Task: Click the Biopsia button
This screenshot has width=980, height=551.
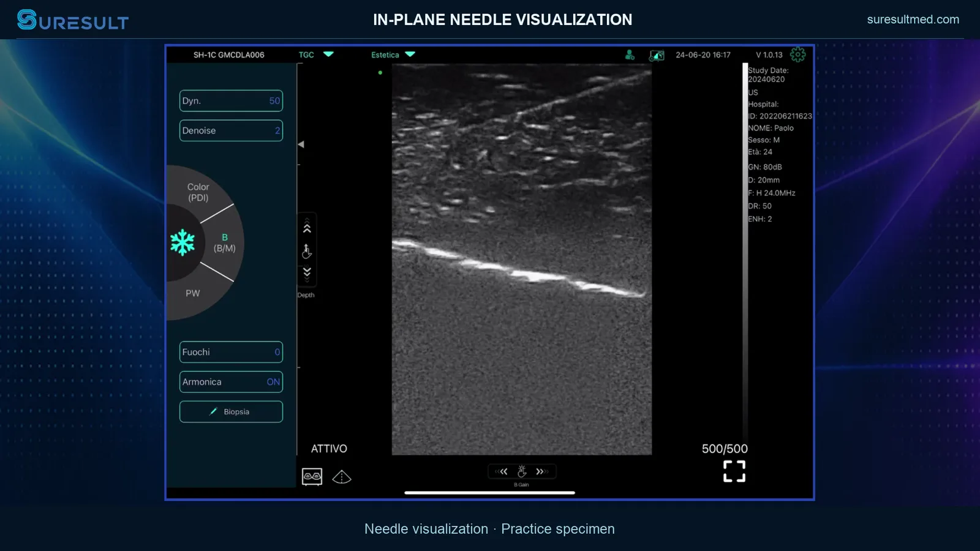Action: click(231, 411)
